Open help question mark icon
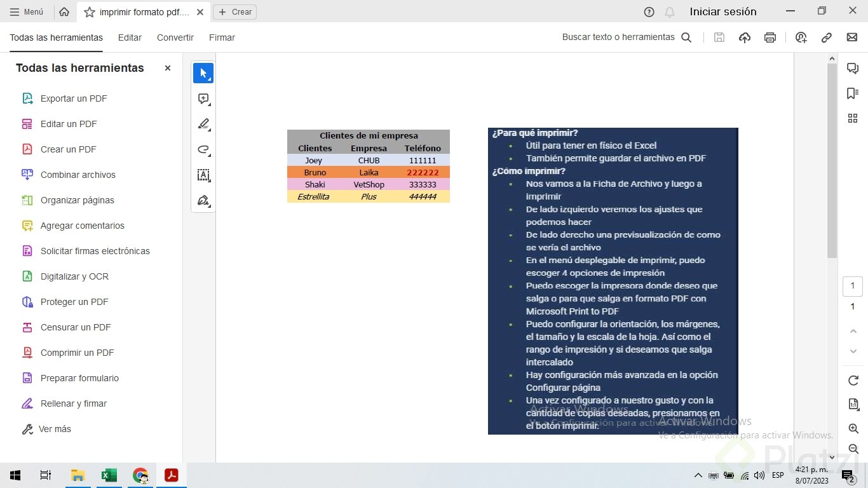The image size is (868, 488). (x=649, y=11)
